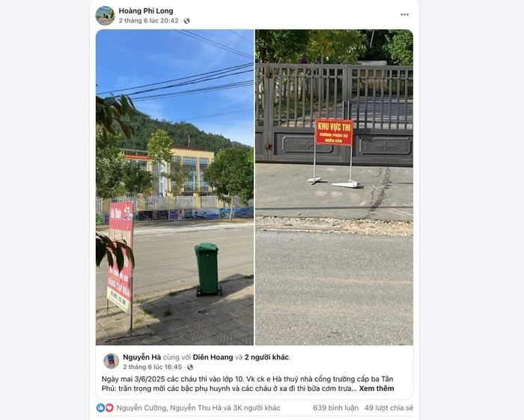Screen dimensions: 524x420
Task: Show list of 3K people who reacted
Action: pyautogui.click(x=198, y=408)
